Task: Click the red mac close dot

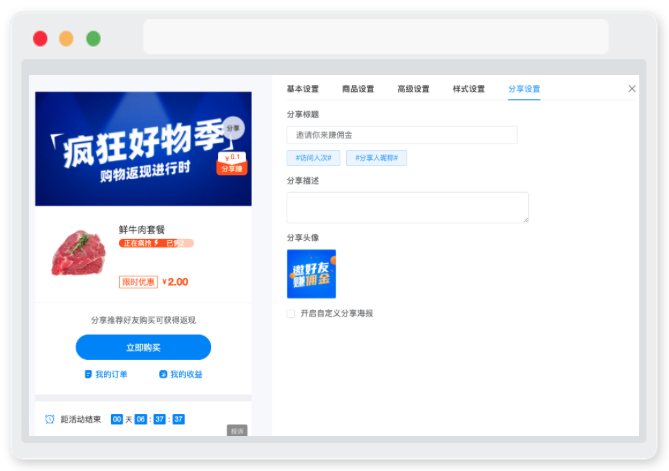Action: point(40,39)
